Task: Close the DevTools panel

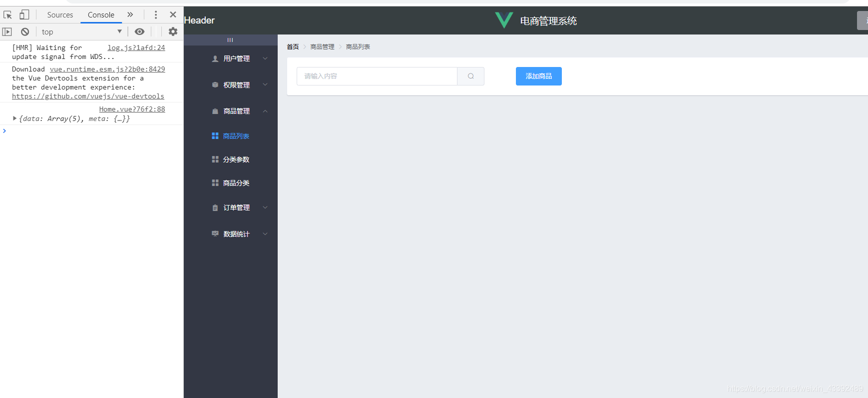Action: click(173, 14)
